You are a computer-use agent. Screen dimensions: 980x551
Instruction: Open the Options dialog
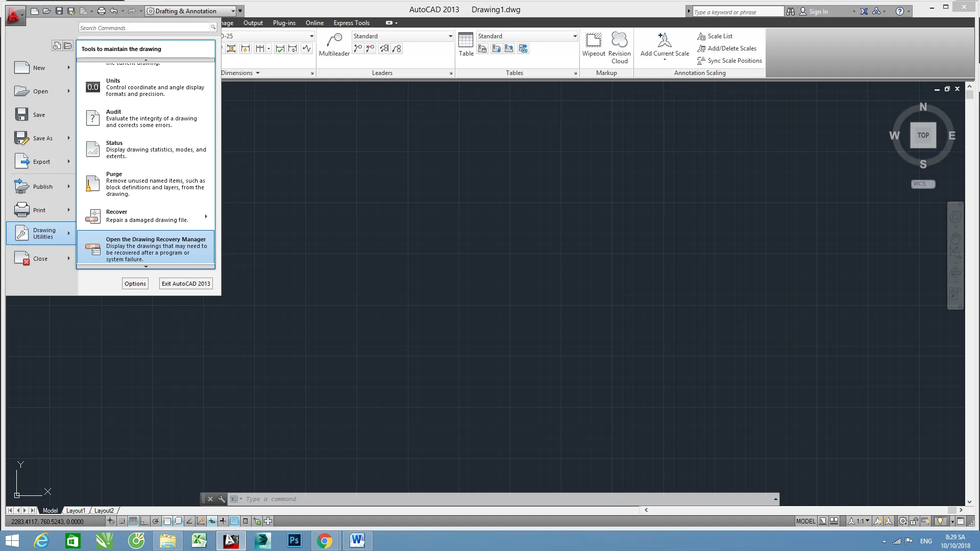tap(135, 283)
